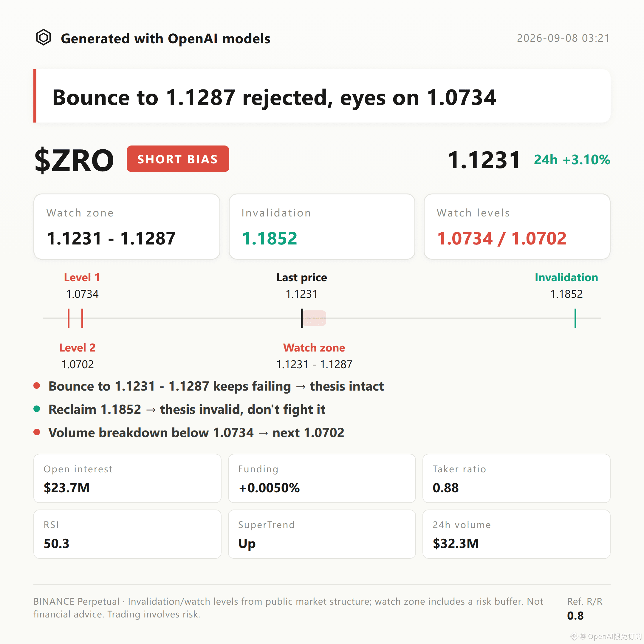This screenshot has width=644, height=644.
Task: Click the RSI 50.3 tile
Action: pos(127,534)
